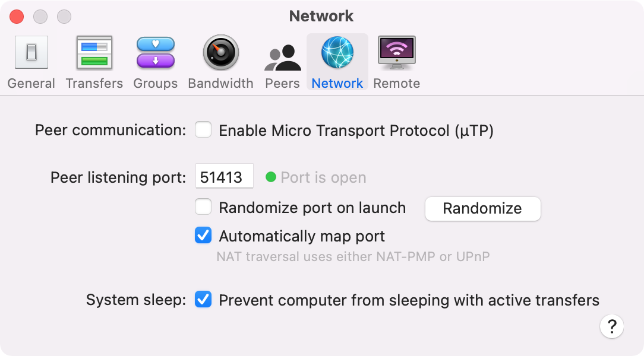Click the green port status indicator dot
644x356 pixels.
271,177
